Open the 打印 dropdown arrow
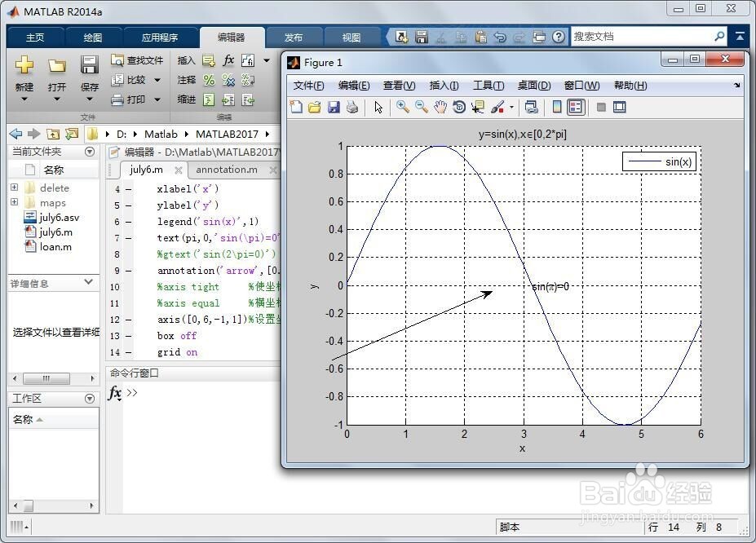 (157, 99)
